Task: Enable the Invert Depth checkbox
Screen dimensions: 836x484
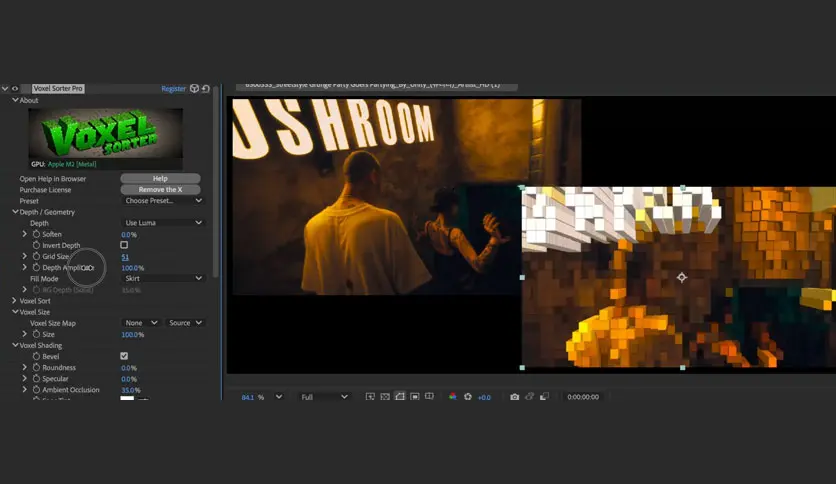Action: click(124, 245)
